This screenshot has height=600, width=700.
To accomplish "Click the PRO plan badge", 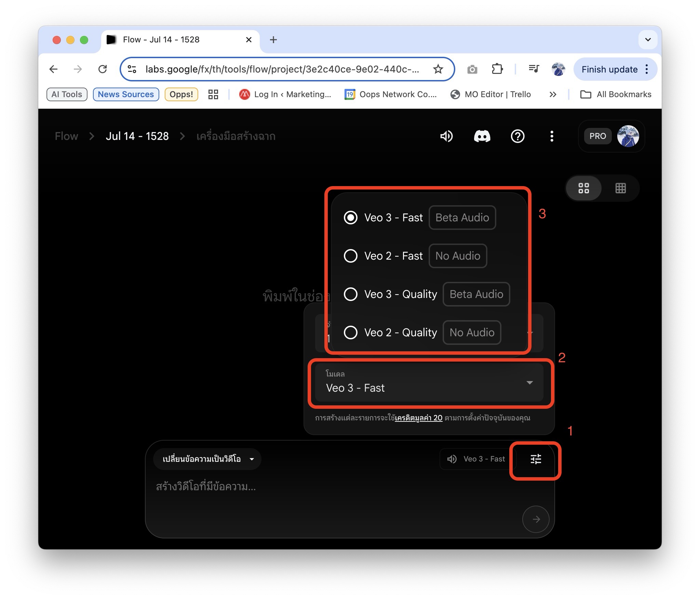I will (598, 136).
